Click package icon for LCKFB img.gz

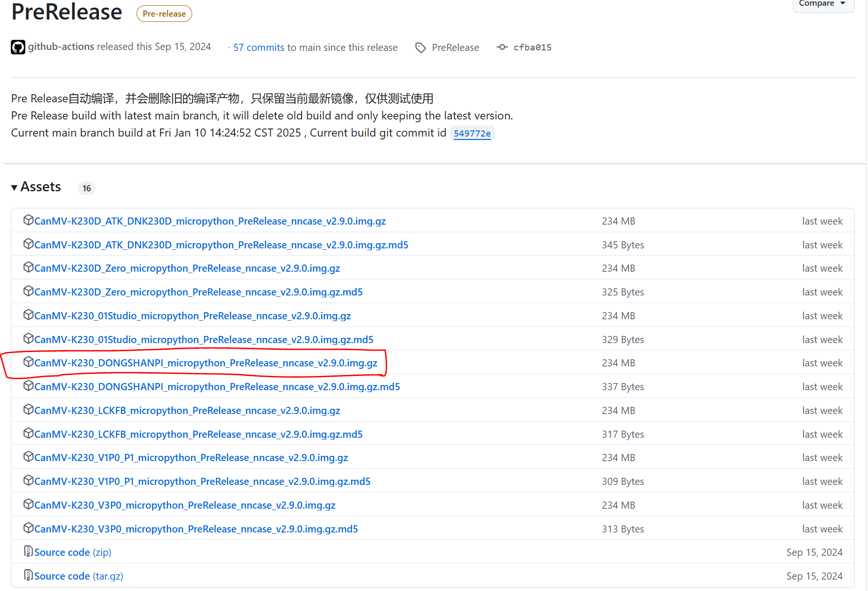29,410
